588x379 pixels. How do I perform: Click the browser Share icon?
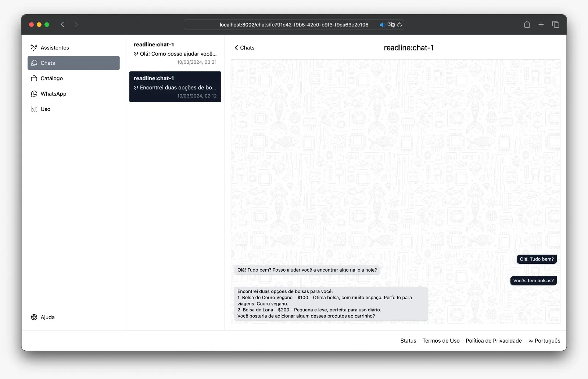coord(527,24)
